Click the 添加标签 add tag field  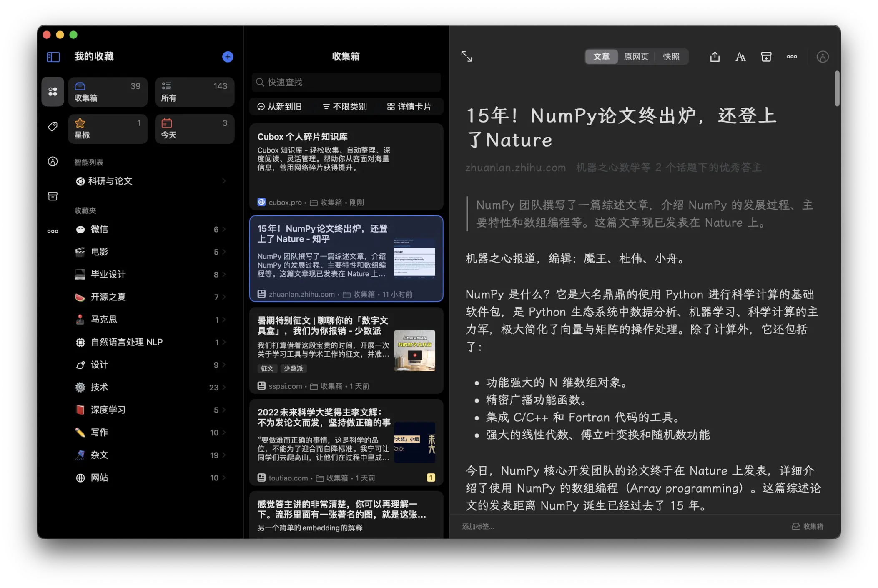(x=478, y=527)
